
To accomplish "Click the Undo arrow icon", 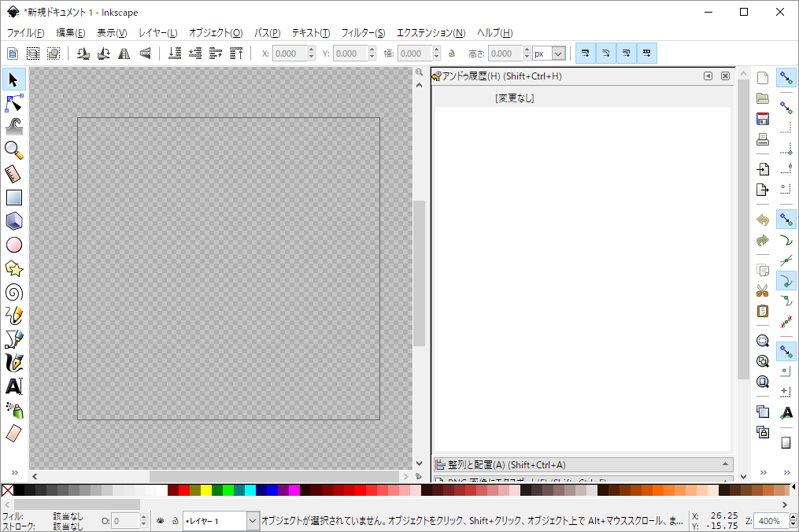I will [x=762, y=220].
